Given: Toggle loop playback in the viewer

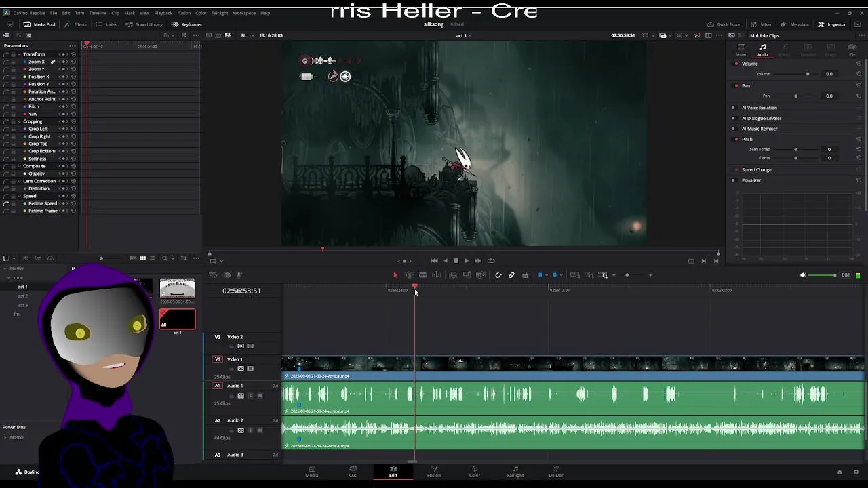Looking at the screenshot, I should pyautogui.click(x=491, y=260).
